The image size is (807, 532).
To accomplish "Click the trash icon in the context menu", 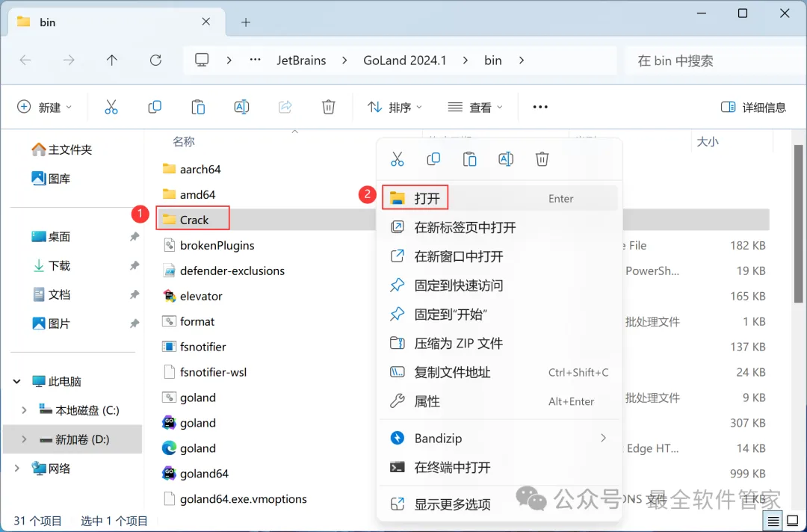I will pyautogui.click(x=542, y=159).
